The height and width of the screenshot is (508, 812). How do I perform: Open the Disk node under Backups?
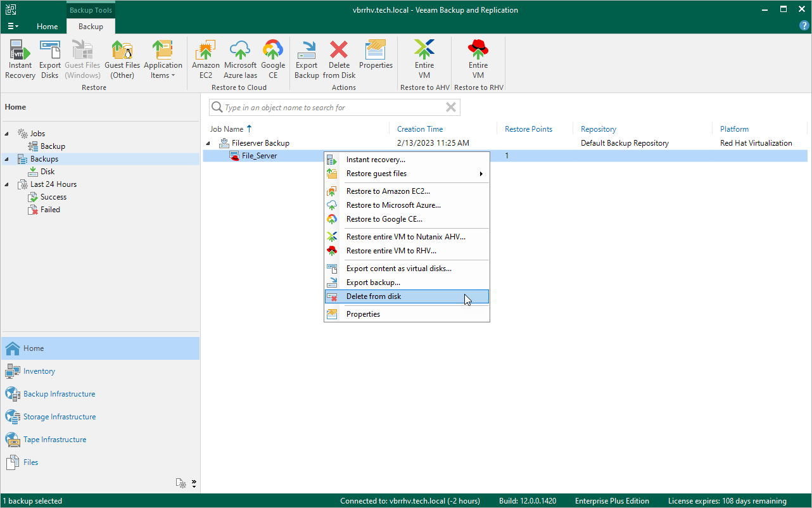point(48,172)
